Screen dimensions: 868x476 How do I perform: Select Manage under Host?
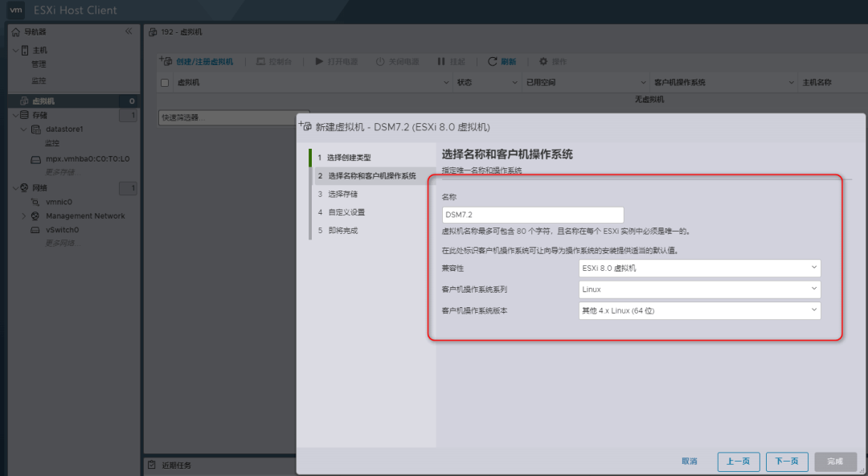coord(39,65)
